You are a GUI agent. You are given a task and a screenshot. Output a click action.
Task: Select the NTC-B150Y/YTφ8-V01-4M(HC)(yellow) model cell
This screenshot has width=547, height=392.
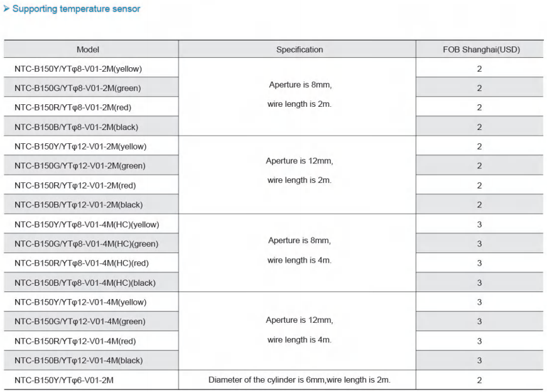pyautogui.click(x=91, y=224)
